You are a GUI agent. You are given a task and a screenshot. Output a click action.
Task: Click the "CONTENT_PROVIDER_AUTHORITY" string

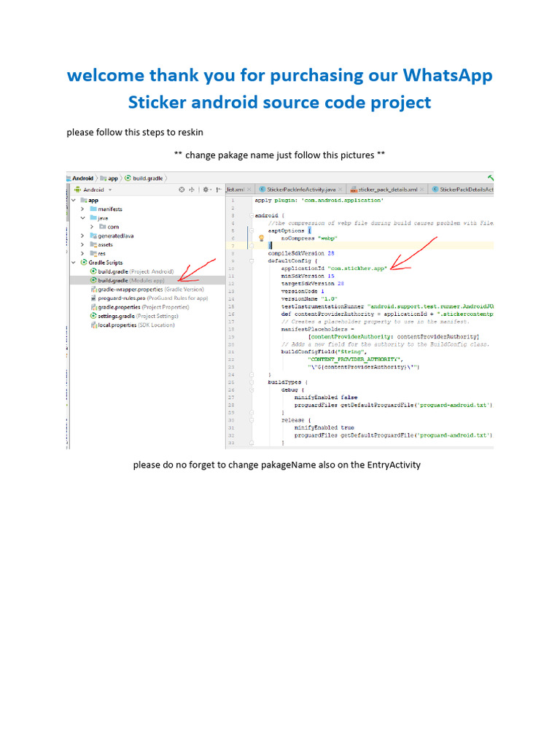coord(355,360)
